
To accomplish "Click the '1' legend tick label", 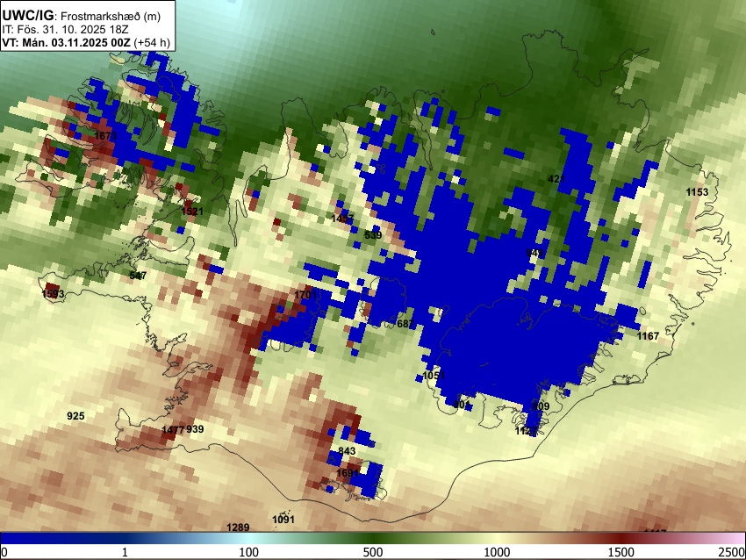I will tap(125, 552).
